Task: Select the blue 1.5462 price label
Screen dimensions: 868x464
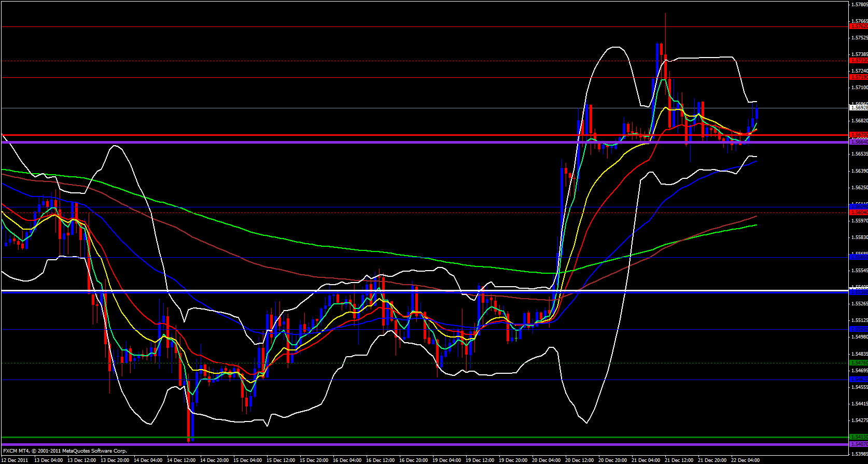Action: [x=858, y=379]
